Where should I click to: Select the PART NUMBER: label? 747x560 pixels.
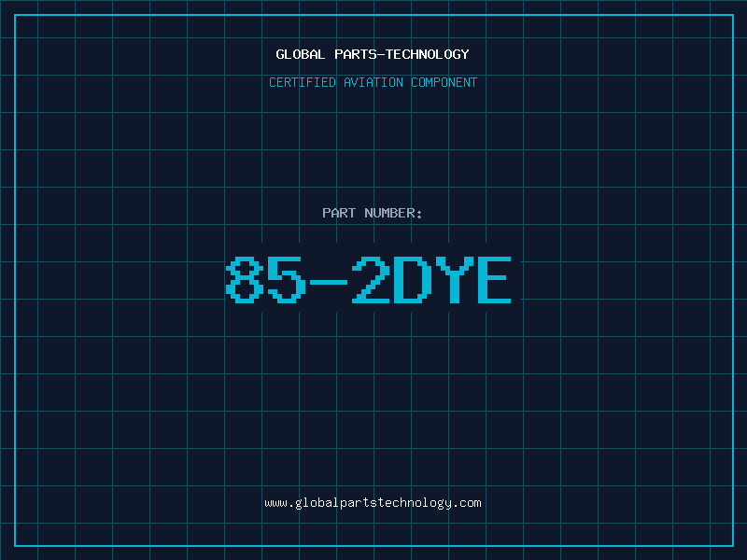tap(373, 214)
